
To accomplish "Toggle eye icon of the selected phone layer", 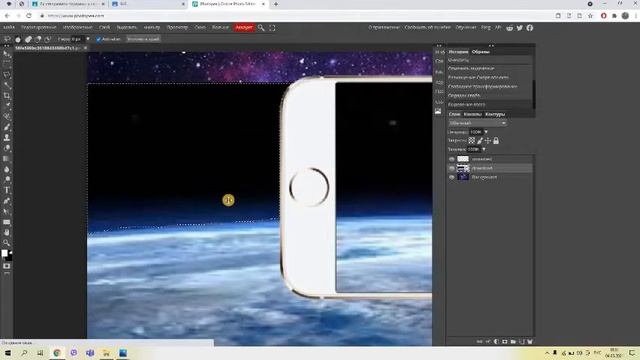I will (x=451, y=168).
